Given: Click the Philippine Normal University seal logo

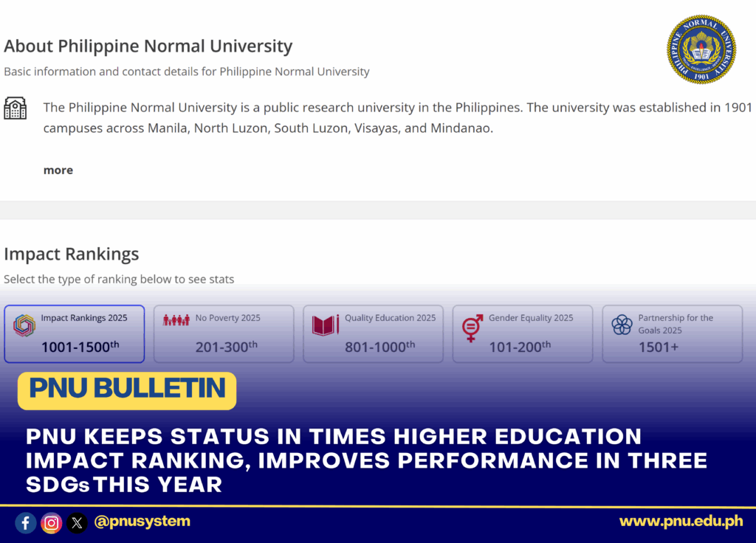Looking at the screenshot, I should [701, 49].
